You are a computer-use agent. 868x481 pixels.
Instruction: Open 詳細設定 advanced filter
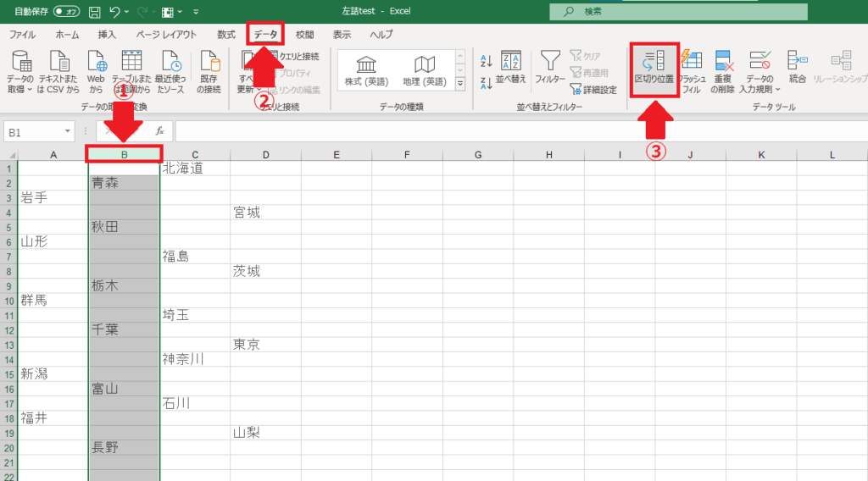click(x=593, y=90)
